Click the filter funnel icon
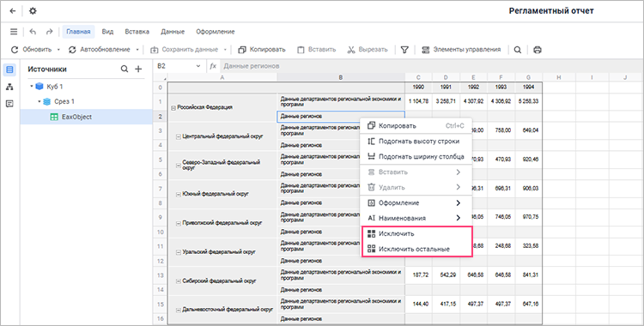The width and height of the screenshot is (644, 326). 404,50
